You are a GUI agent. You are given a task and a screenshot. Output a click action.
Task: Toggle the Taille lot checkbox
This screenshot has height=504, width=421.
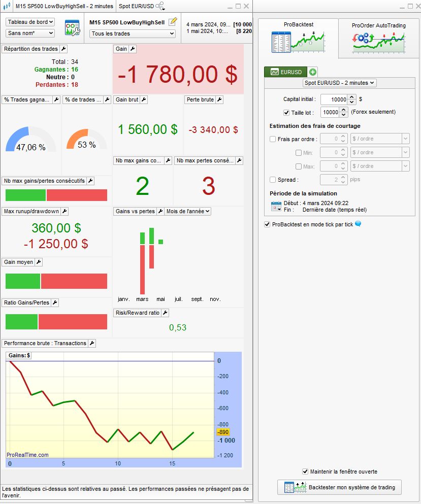(286, 113)
